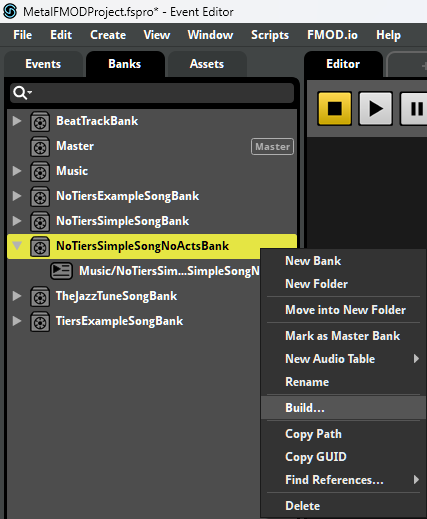Open the File menu
This screenshot has height=519, width=427.
[x=23, y=35]
